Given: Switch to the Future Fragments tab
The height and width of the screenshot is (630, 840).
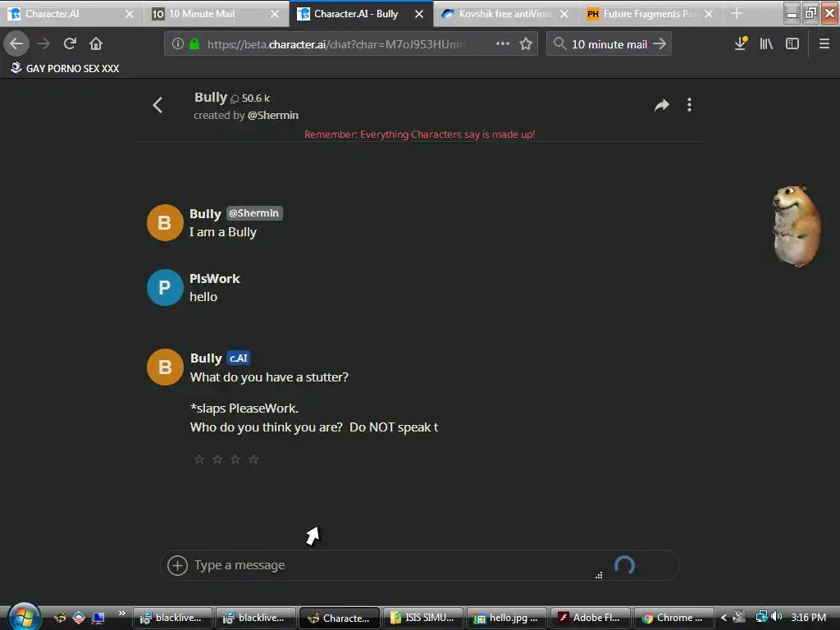Looking at the screenshot, I should tap(643, 14).
